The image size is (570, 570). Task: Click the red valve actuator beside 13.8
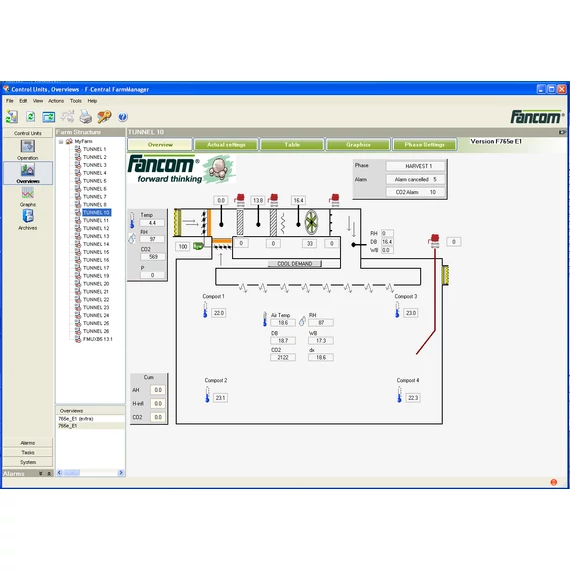click(x=274, y=200)
